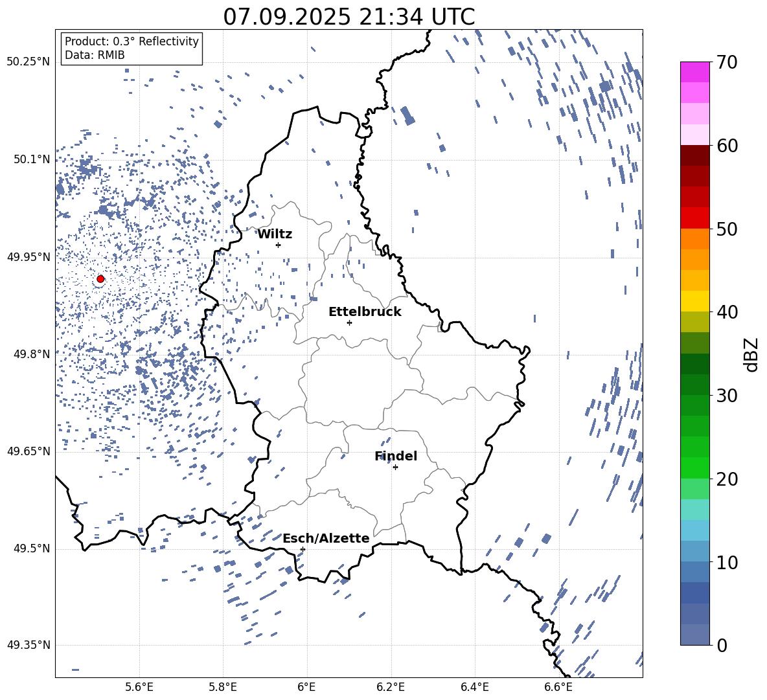Click the 6°E longitude label
Image resolution: width=767 pixels, height=700 pixels.
point(306,687)
